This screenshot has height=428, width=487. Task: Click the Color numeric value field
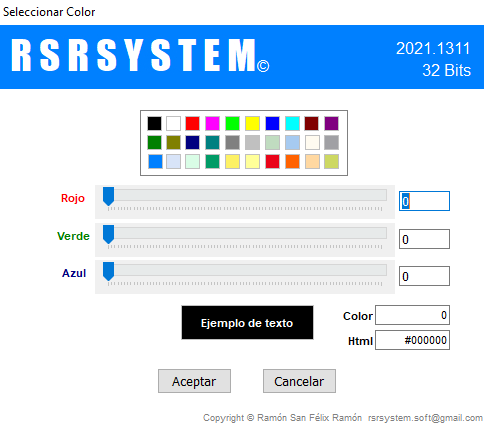tap(412, 315)
